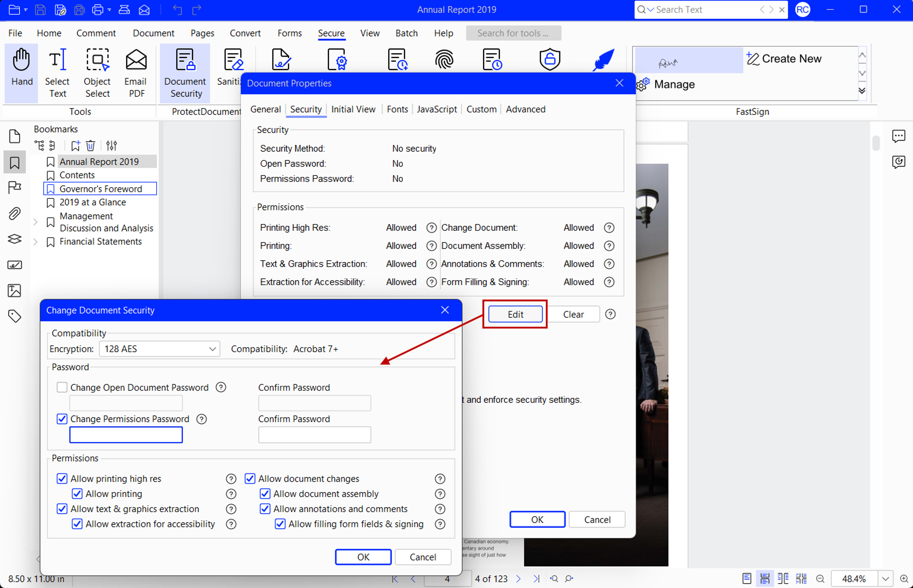Click OK in Document Properties dialog
The image size is (913, 588).
tap(537, 520)
